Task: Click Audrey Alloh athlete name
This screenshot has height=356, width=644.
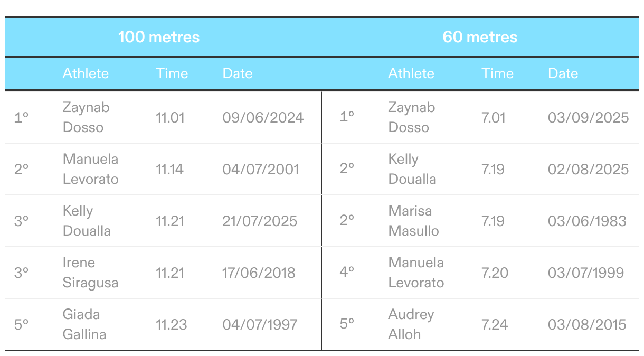Action: point(411,324)
